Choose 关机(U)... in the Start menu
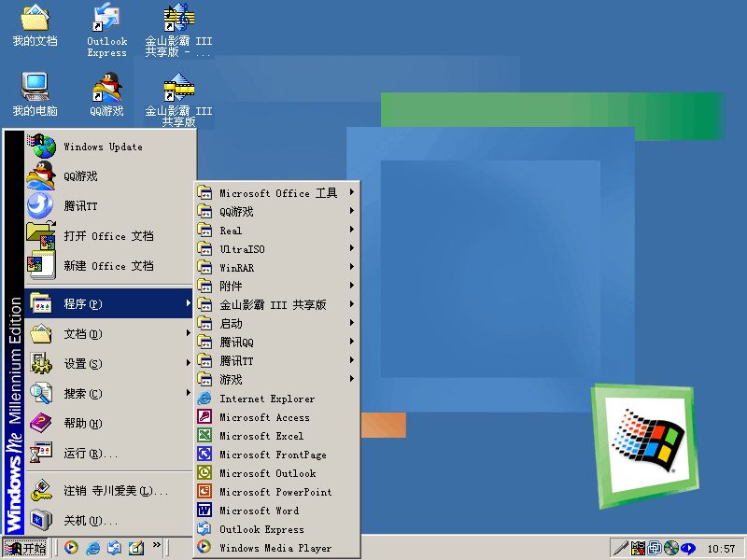This screenshot has height=560, width=747. coord(109,520)
